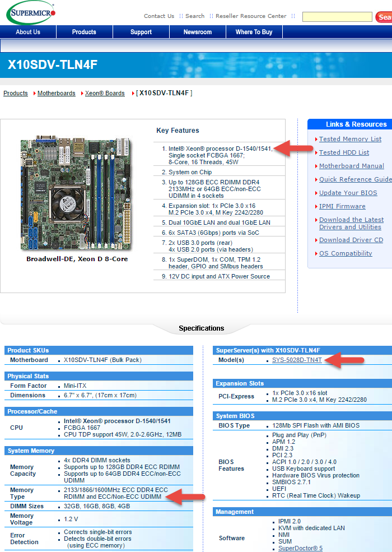Click '32GB, 16GB, 8GB, 4GB' DIMM sizes
Screen dimensions: 392x552
[x=97, y=506]
